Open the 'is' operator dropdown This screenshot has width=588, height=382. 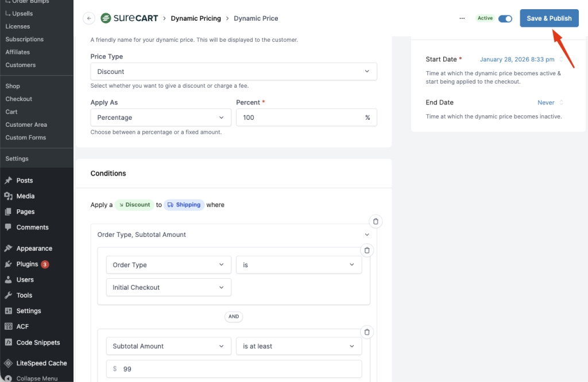tap(299, 265)
